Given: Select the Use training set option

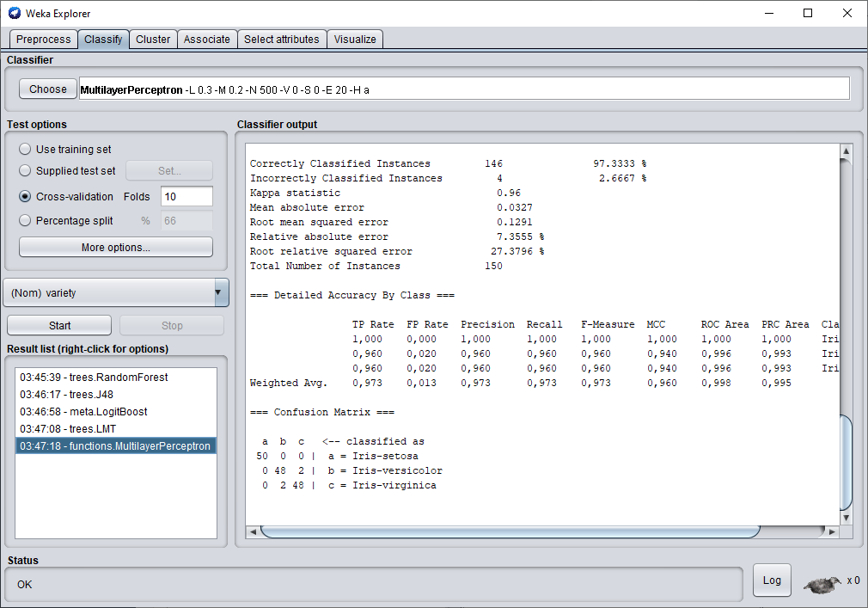Looking at the screenshot, I should coord(25,150).
